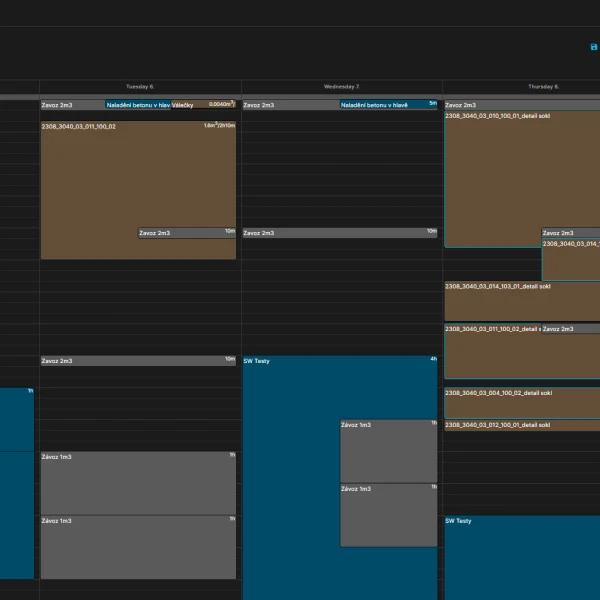
Task: Open Tuesday's top-row Zavoz 2m3 event
Action: pyautogui.click(x=73, y=105)
